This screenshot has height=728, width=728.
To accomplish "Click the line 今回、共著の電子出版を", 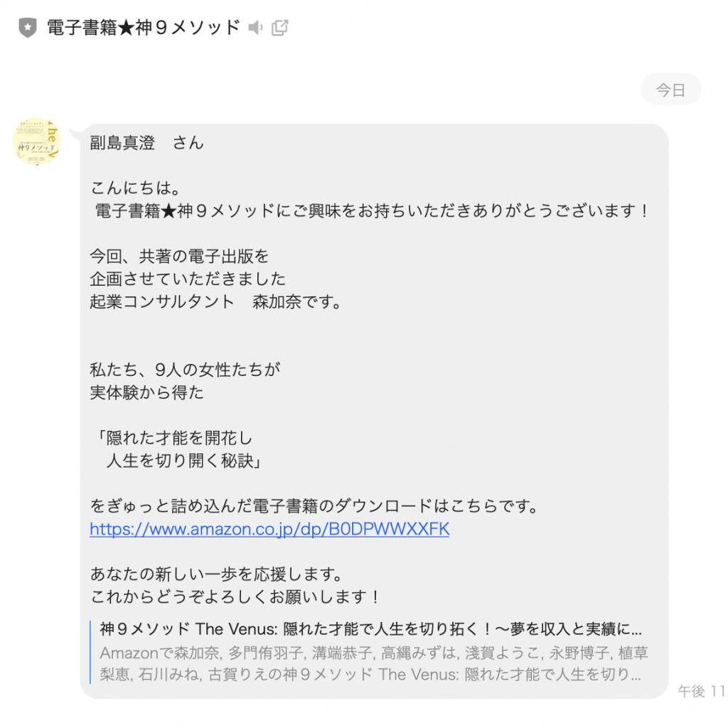I will point(179,256).
